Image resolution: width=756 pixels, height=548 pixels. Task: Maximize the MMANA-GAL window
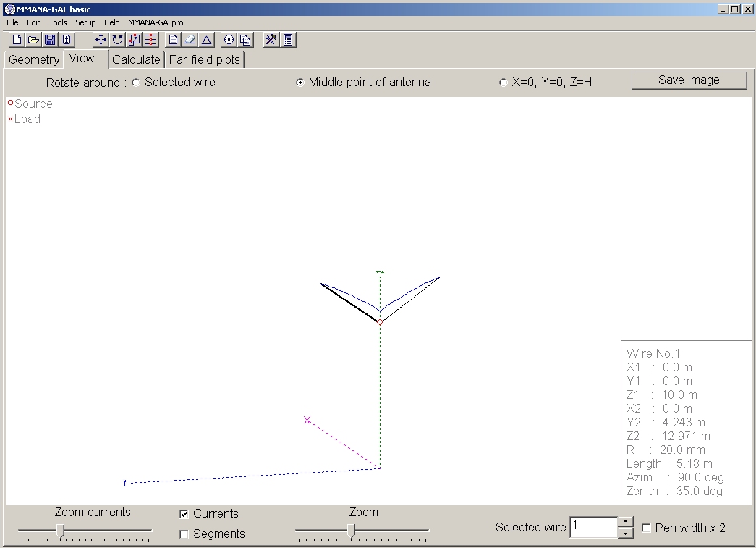(x=734, y=9)
